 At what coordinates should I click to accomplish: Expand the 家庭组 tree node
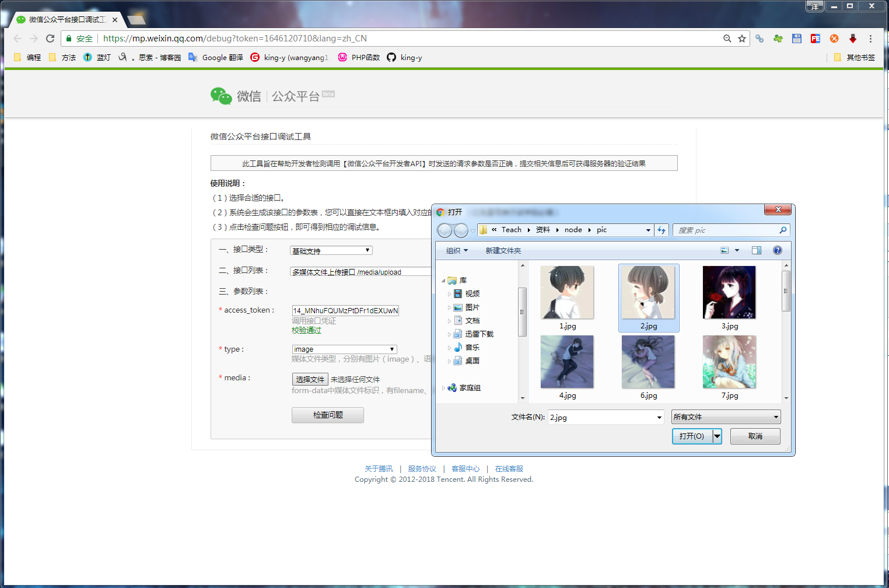click(443, 388)
